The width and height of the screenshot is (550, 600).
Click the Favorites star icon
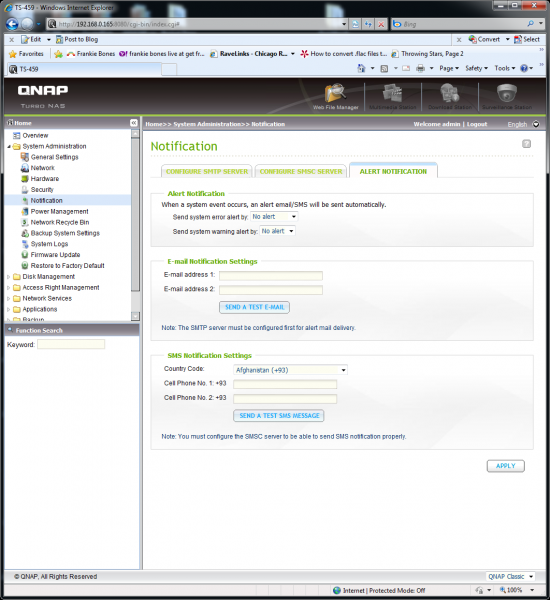13,54
